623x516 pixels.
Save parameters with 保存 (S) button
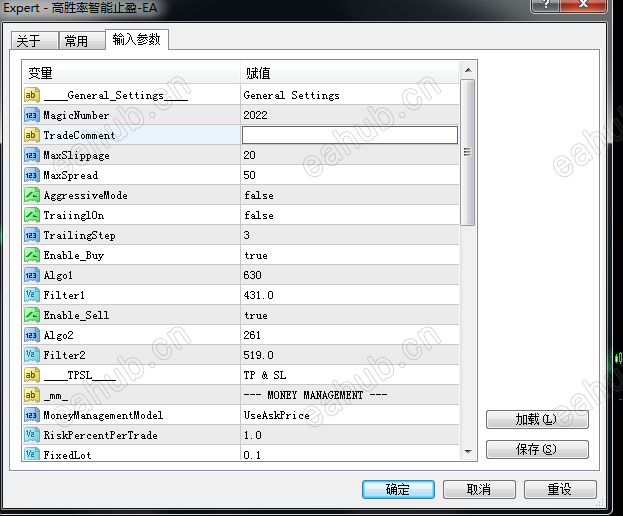(537, 450)
